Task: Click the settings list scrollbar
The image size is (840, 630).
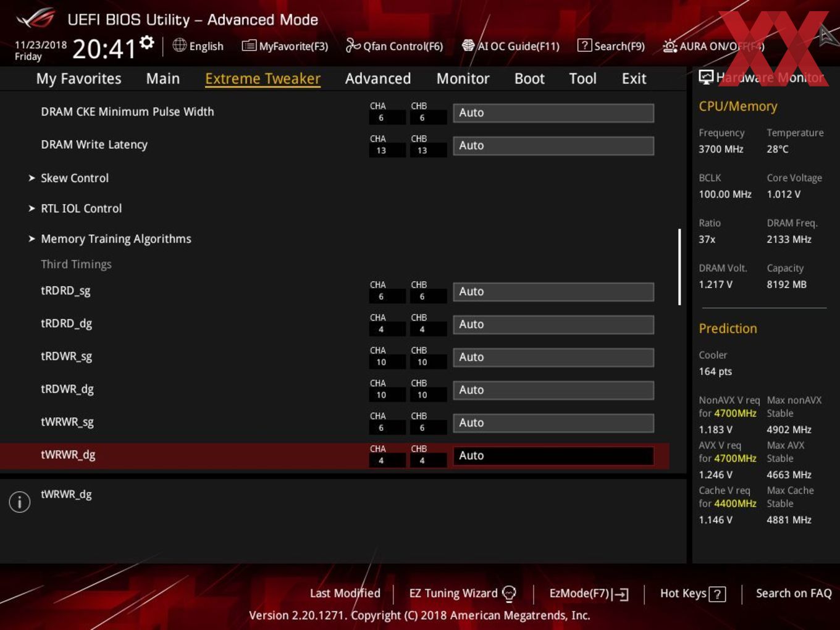Action: point(679,267)
